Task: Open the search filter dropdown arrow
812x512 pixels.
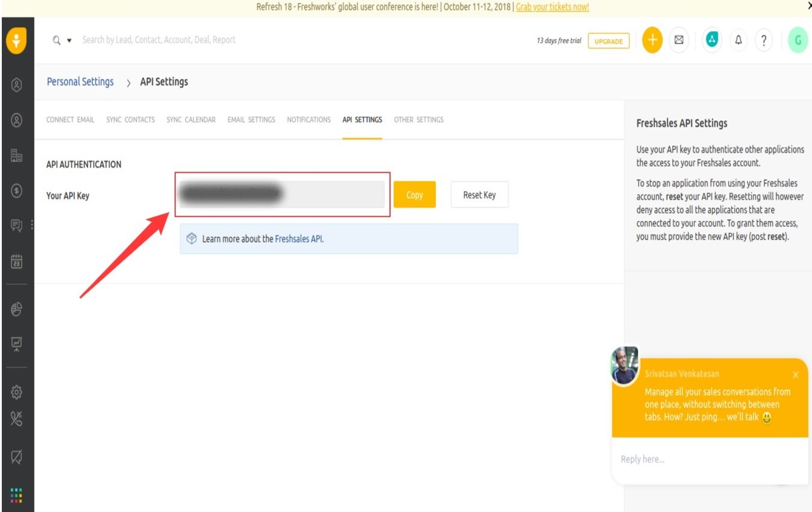Action: pyautogui.click(x=68, y=40)
